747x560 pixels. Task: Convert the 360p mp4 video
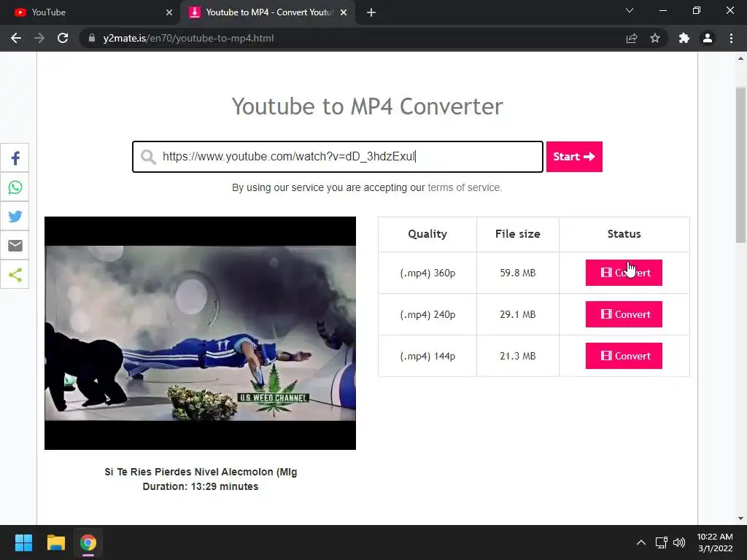[624, 273]
